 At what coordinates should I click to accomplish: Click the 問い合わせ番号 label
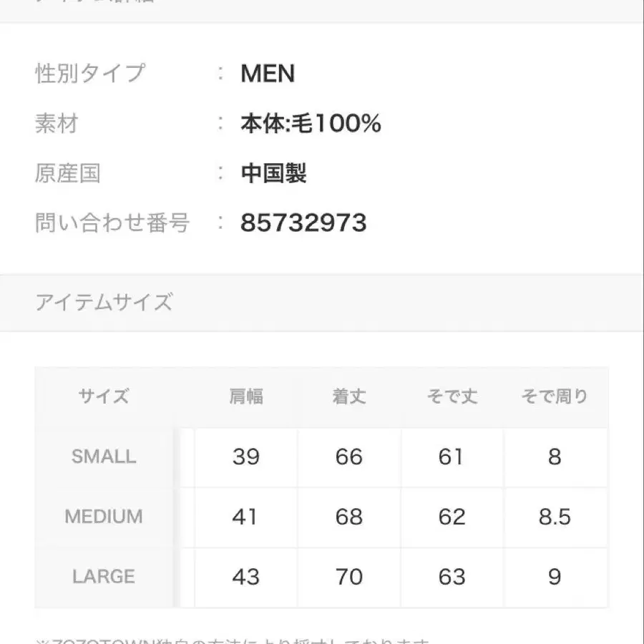pyautogui.click(x=112, y=223)
